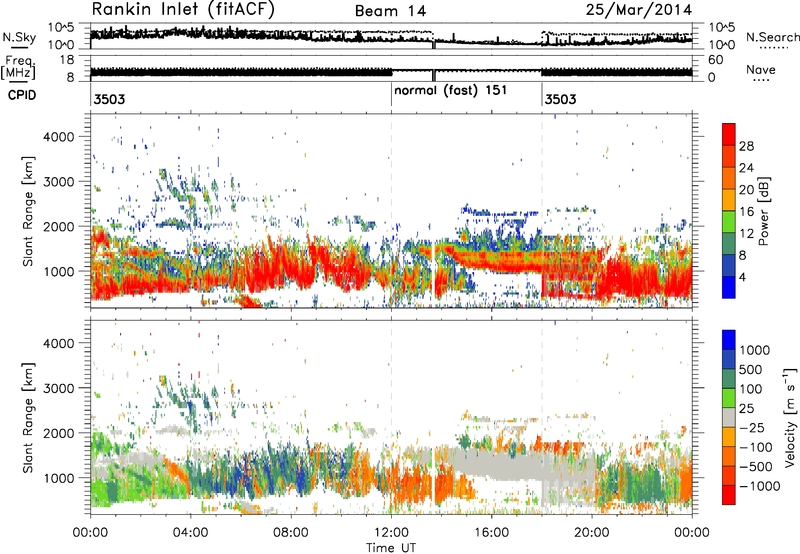Click the "08:00" time tick label

point(291,533)
